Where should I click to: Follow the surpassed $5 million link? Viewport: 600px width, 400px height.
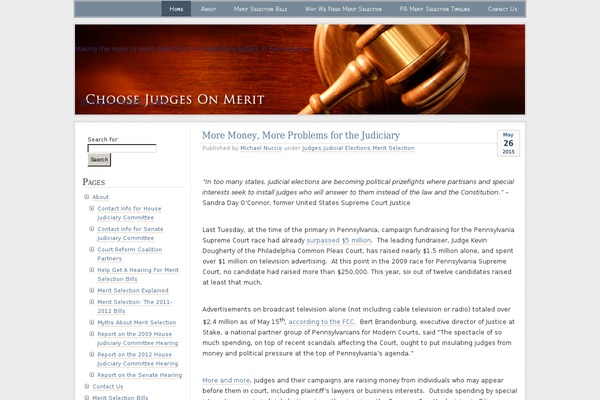click(x=339, y=240)
